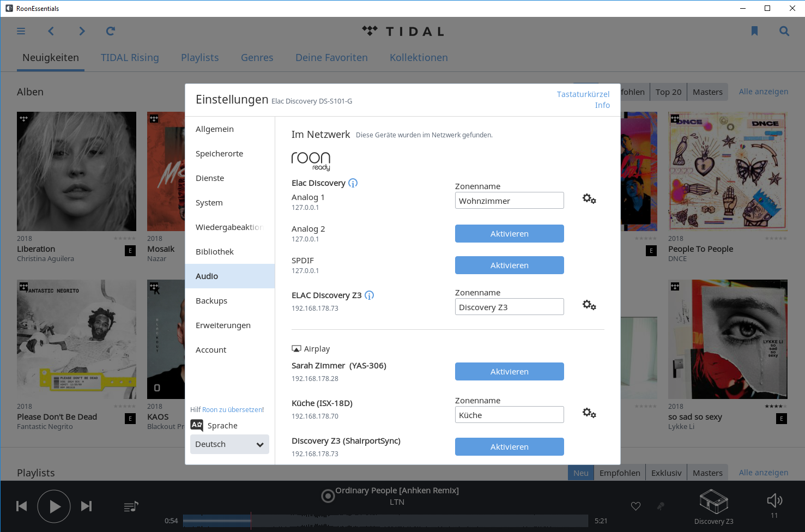Open Tastaturkürzel link
Screen dimensions: 805x532
coord(583,94)
